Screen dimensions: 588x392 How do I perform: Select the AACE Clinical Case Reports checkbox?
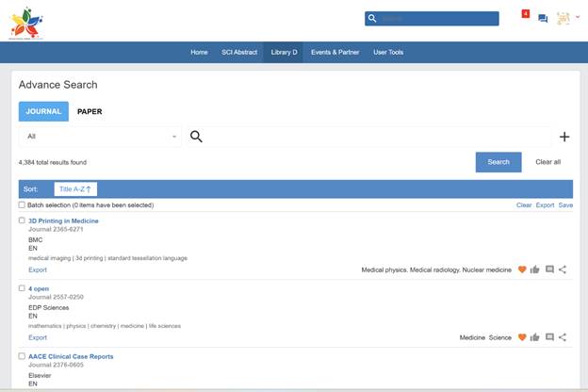pyautogui.click(x=23, y=356)
